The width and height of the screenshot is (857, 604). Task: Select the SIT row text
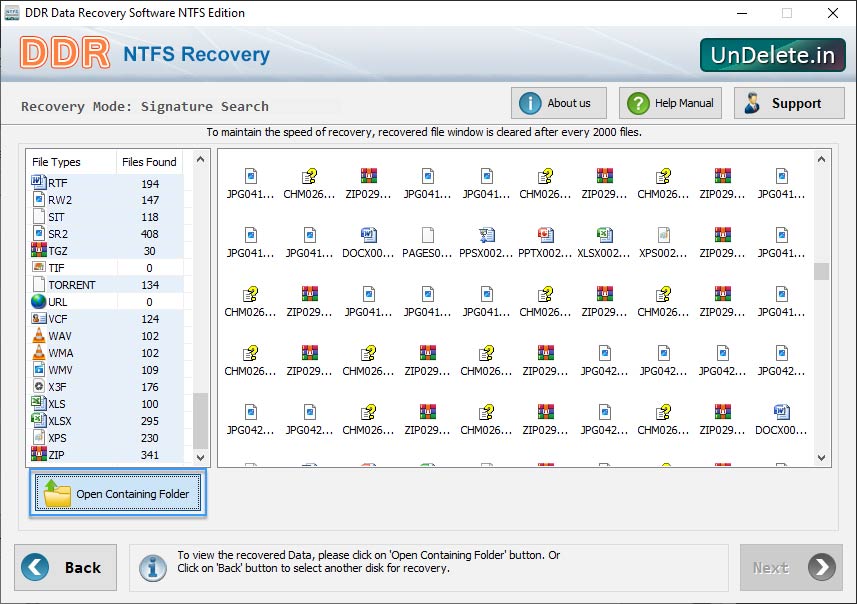click(56, 217)
